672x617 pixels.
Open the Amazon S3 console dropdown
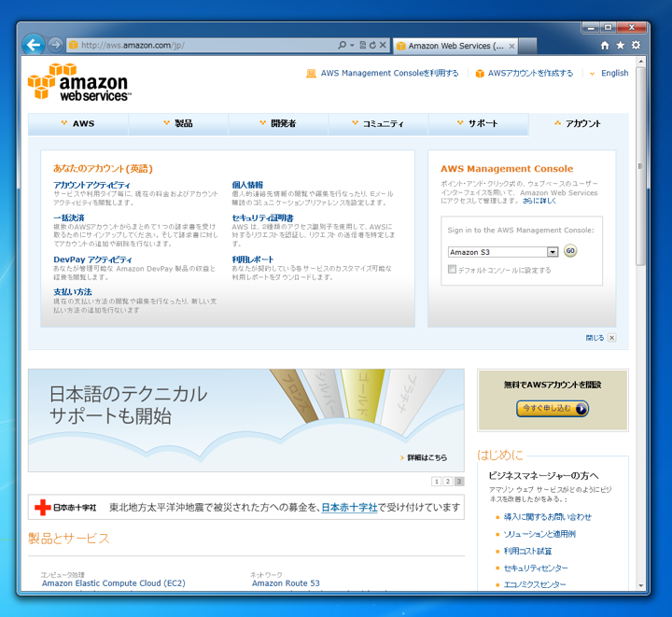point(503,252)
